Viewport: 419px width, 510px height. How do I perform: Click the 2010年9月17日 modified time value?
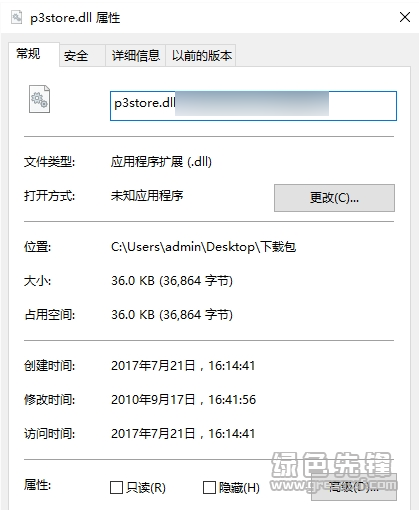point(184,399)
